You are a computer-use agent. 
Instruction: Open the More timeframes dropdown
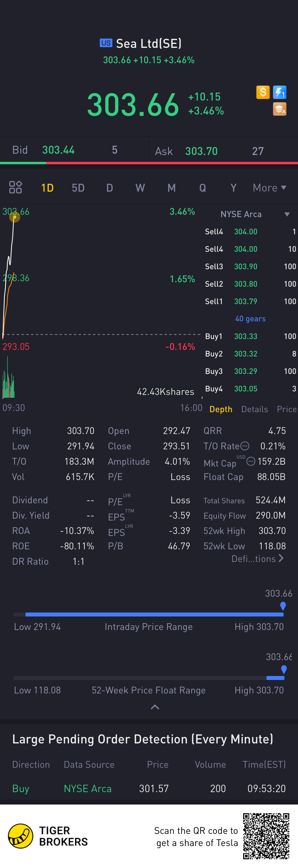pos(269,188)
